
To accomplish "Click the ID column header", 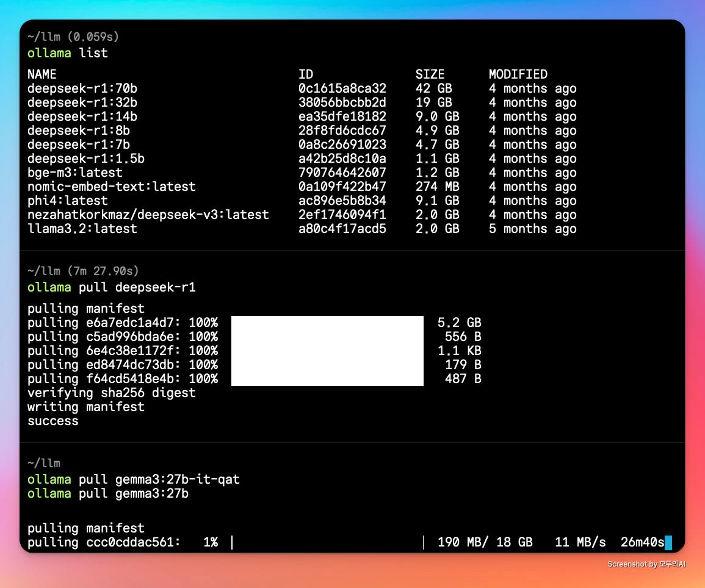I will coord(306,74).
